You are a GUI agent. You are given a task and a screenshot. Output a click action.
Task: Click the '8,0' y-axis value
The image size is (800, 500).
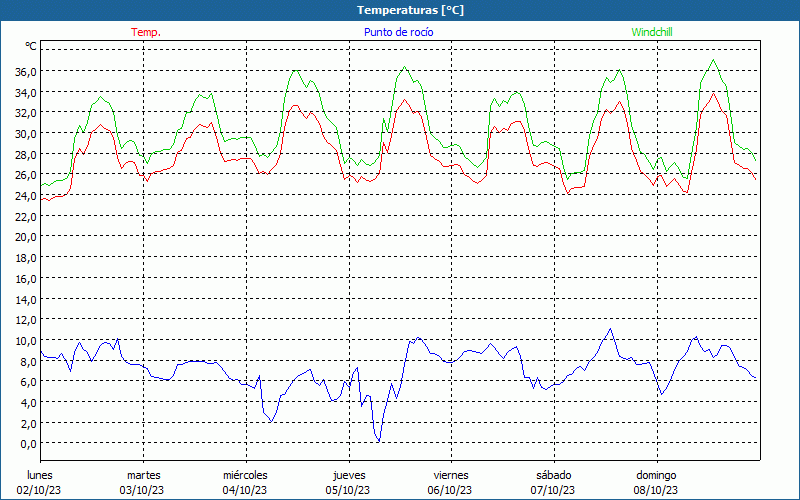point(29,361)
